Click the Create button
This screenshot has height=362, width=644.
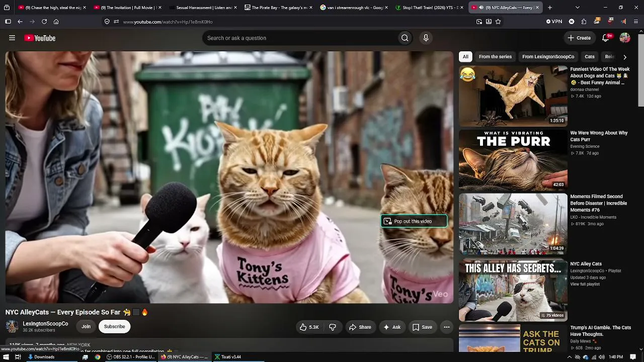(x=579, y=38)
